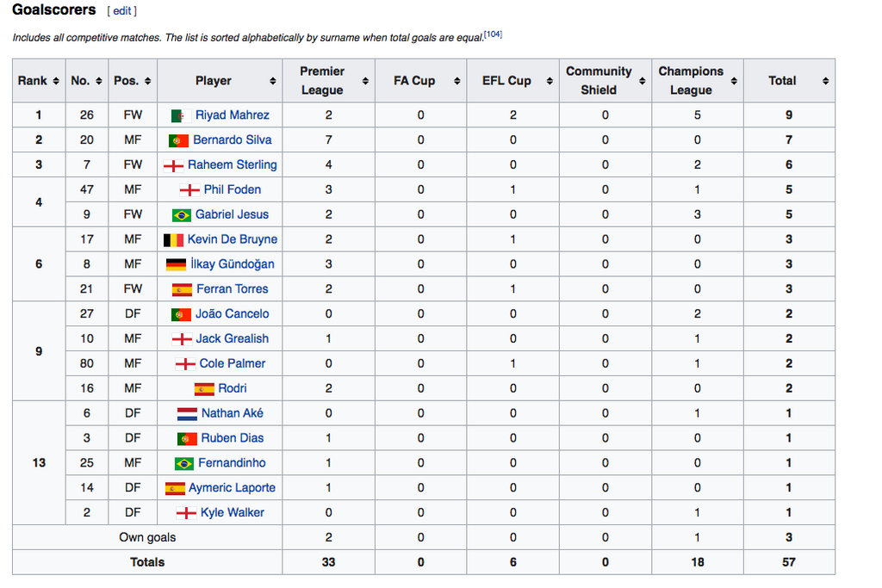Click England flag beside Cole Palmer

(x=185, y=364)
